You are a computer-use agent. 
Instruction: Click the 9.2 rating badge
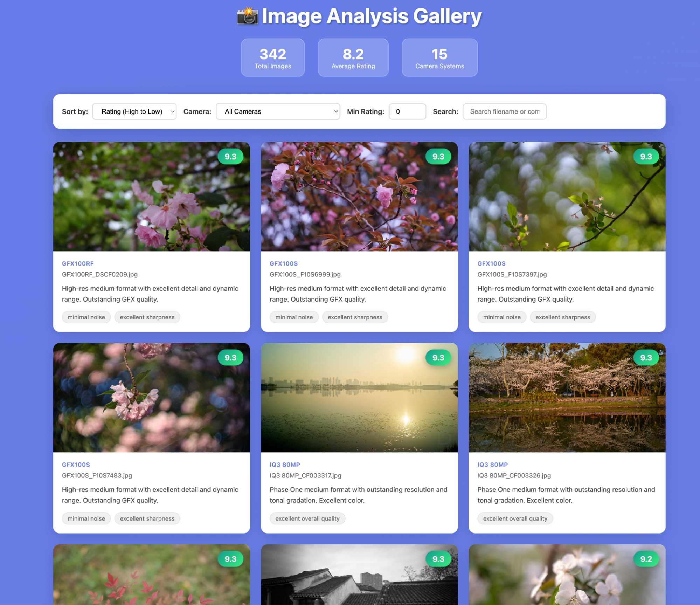646,559
